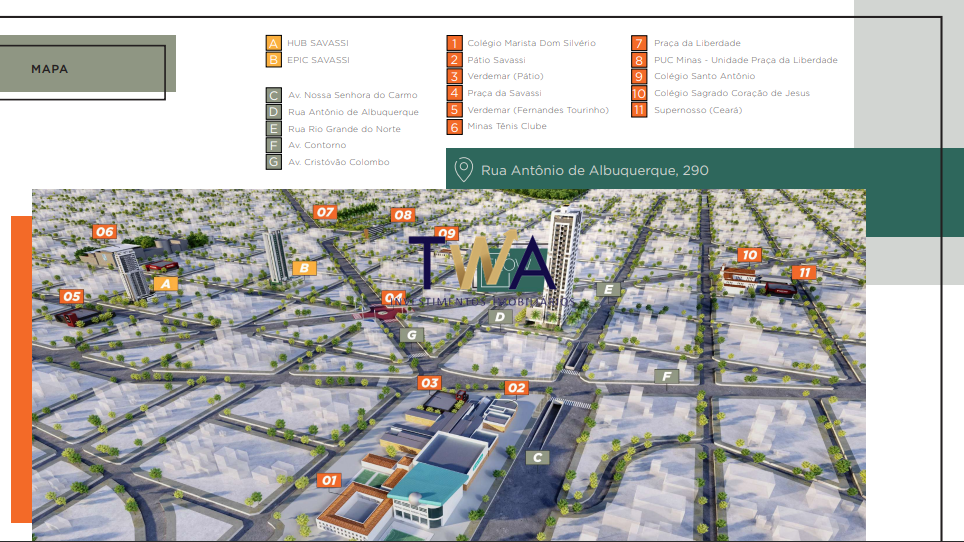Click the 07 marker on the map
The width and height of the screenshot is (964, 542).
(x=325, y=212)
